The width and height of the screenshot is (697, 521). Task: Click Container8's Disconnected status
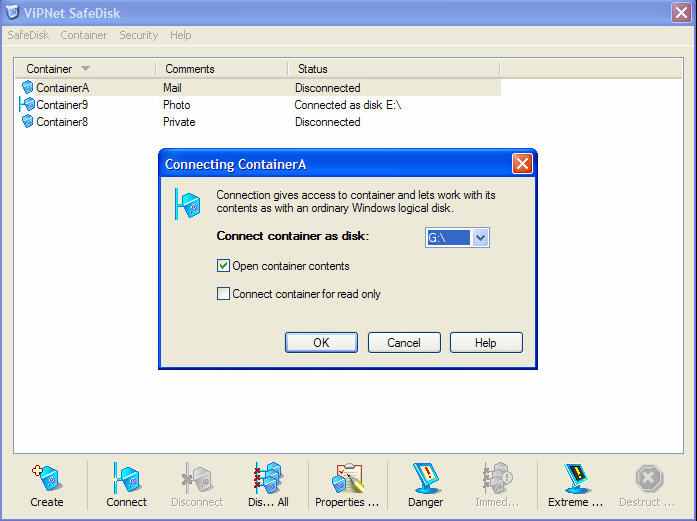328,122
